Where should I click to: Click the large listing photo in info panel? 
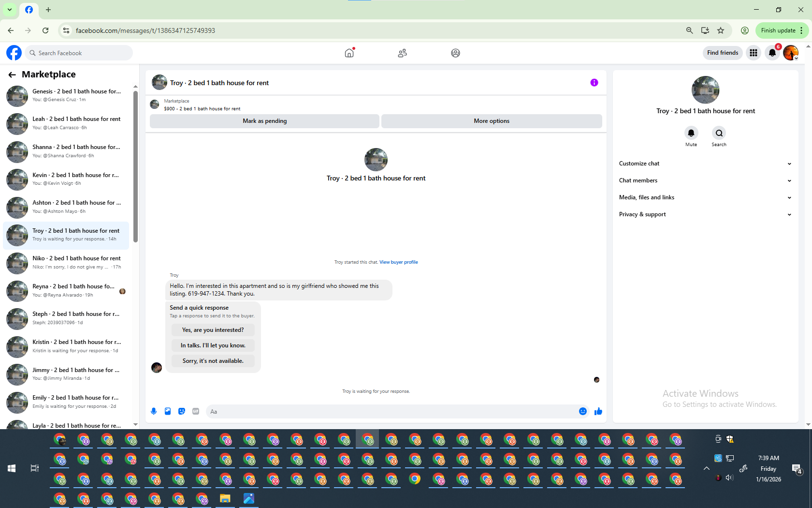705,90
